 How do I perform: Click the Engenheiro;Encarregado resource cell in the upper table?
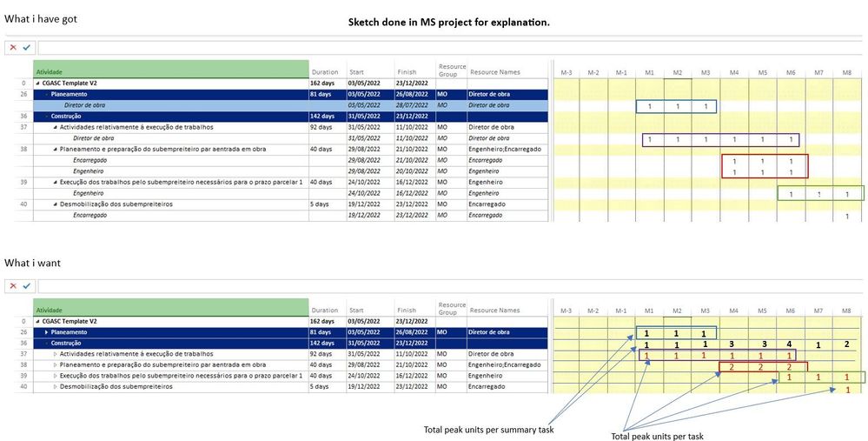pos(507,150)
